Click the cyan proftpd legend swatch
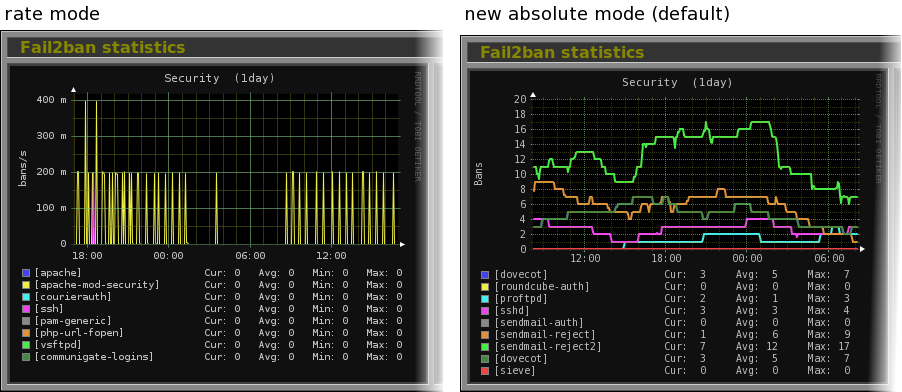 pos(485,299)
